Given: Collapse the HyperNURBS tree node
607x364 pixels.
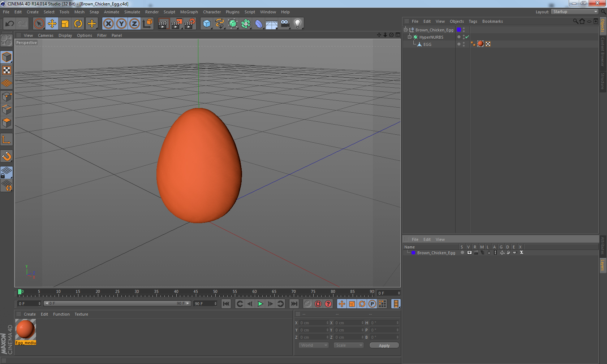Looking at the screenshot, I should pos(410,37).
